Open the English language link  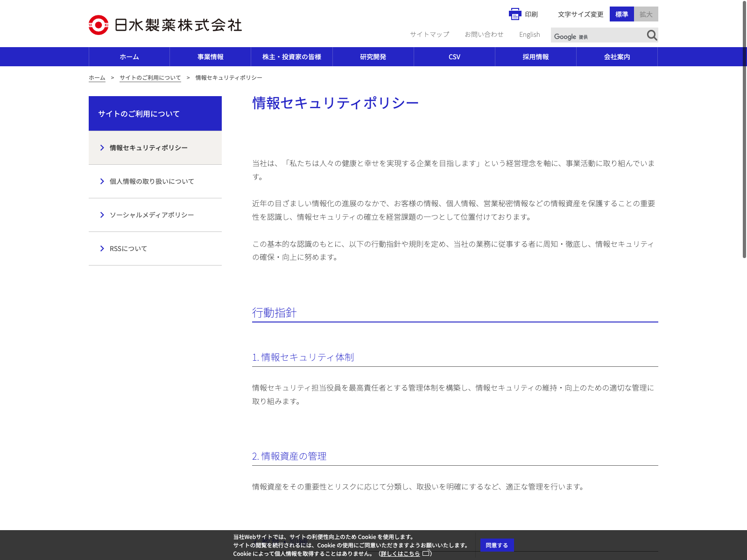529,35
